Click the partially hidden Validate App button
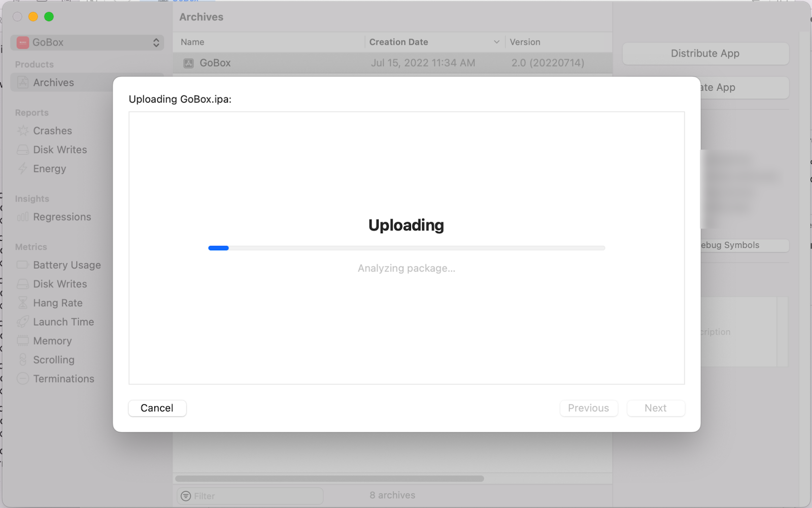 coord(745,87)
